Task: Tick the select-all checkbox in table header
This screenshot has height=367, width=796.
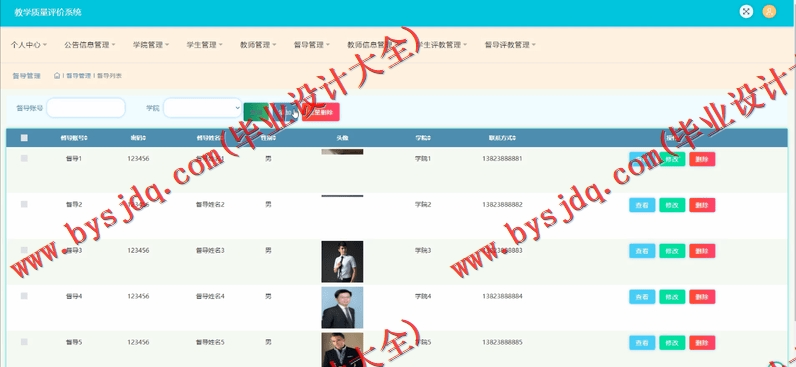Action: [24, 138]
